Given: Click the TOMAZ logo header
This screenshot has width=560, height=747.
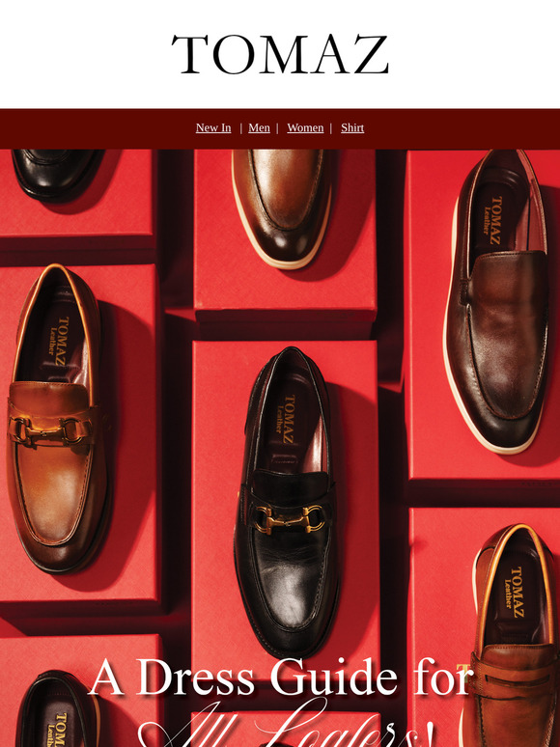Looking at the screenshot, I should (x=280, y=54).
